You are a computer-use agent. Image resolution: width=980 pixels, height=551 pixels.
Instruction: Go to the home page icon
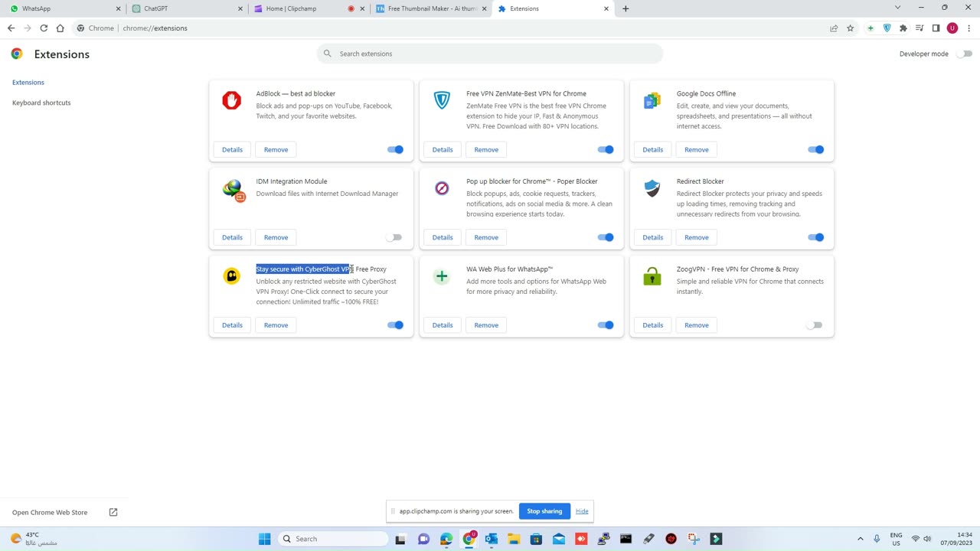click(x=60, y=28)
